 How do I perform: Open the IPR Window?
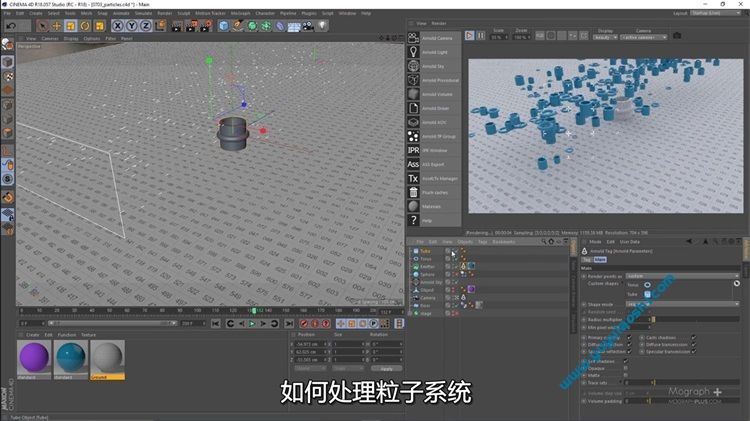(x=434, y=150)
